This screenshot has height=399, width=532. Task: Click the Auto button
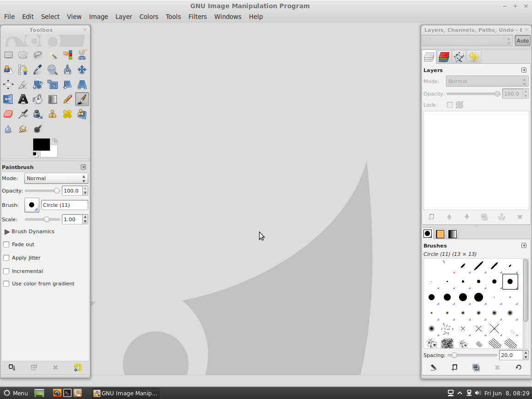click(522, 41)
